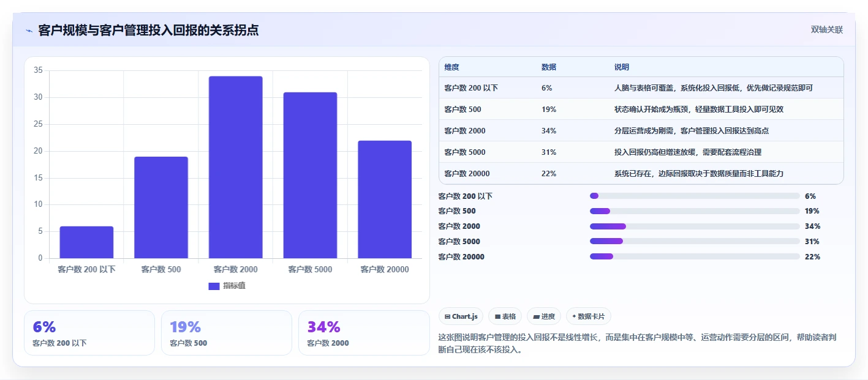Click the 客户数 20000 progress bar
The width and height of the screenshot is (868, 380).
[x=695, y=256]
